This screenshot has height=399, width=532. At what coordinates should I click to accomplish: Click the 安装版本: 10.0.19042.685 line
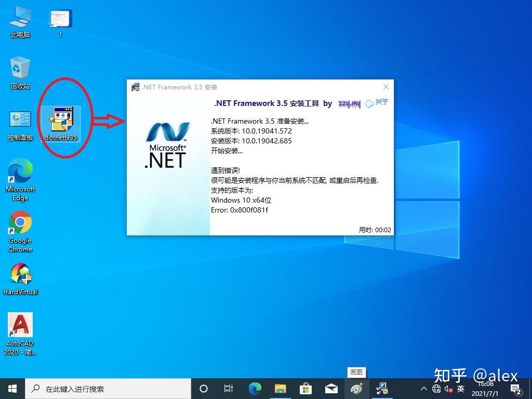tap(251, 141)
